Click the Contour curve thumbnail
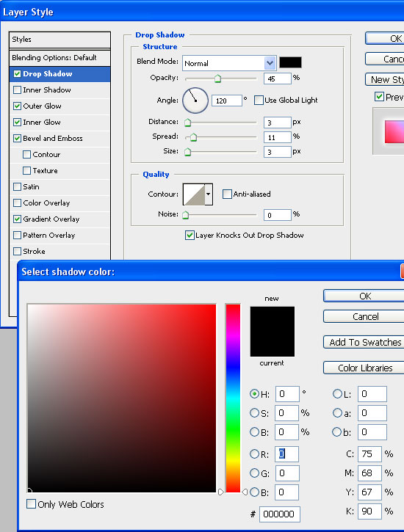The width and height of the screenshot is (404, 532). click(194, 194)
